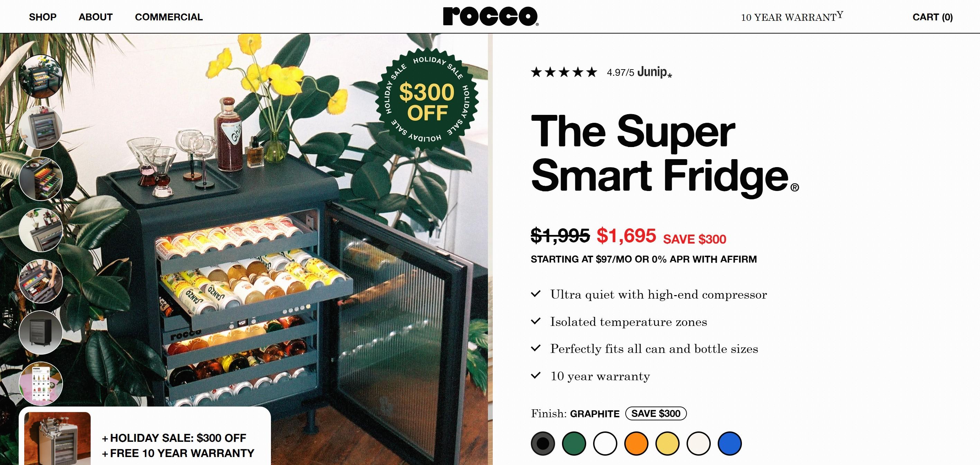View the first product gallery thumbnail

41,76
